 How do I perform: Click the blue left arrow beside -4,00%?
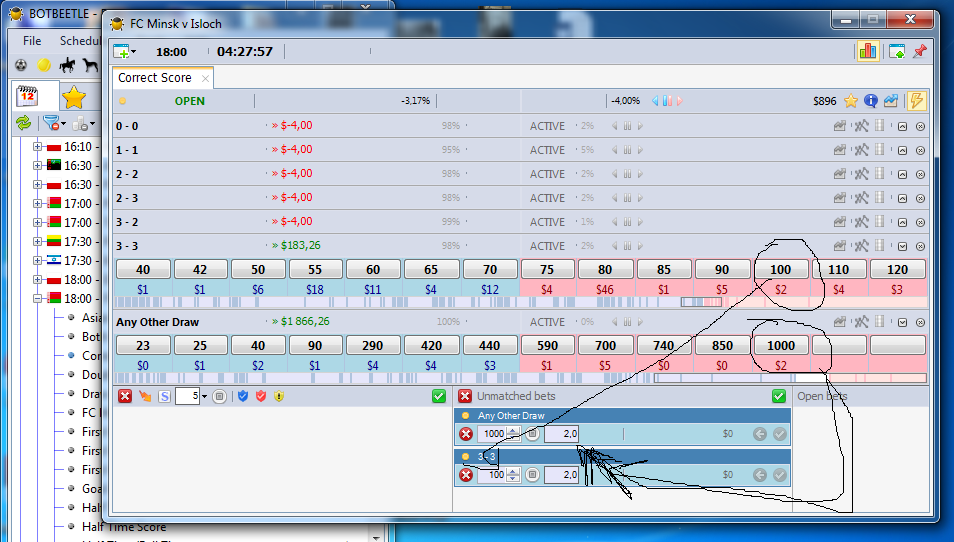pos(655,101)
